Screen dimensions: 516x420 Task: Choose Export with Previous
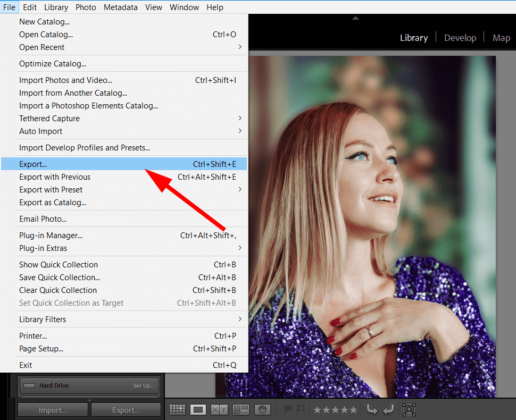point(124,177)
